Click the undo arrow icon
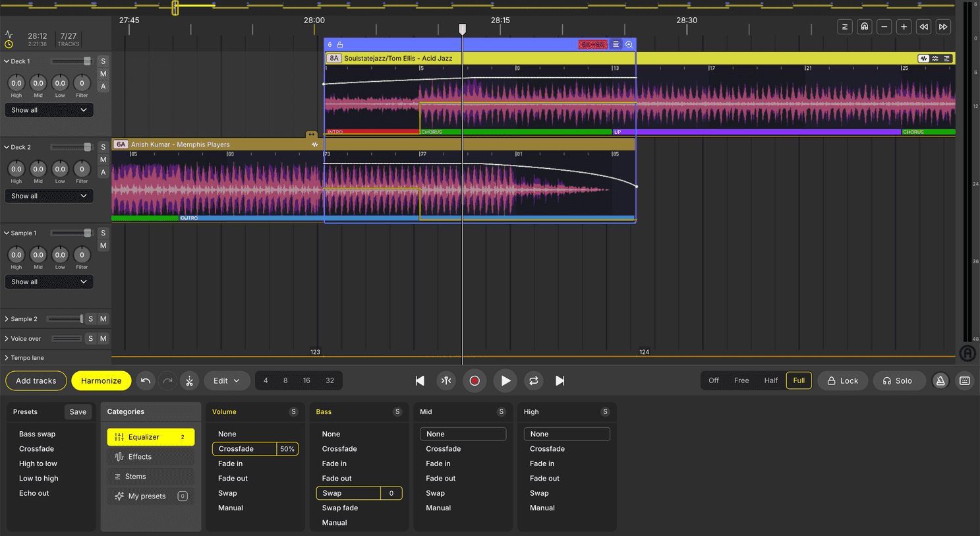Image resolution: width=980 pixels, height=536 pixels. click(x=146, y=380)
